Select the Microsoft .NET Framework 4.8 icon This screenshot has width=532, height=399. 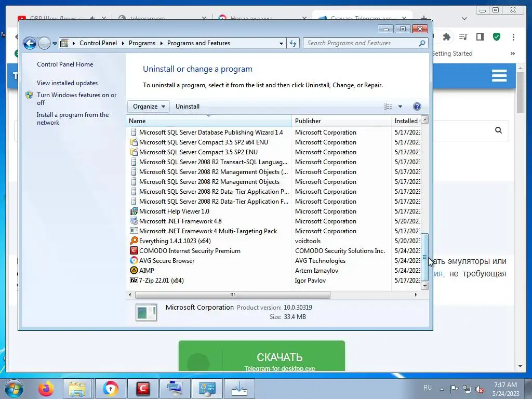click(x=134, y=221)
